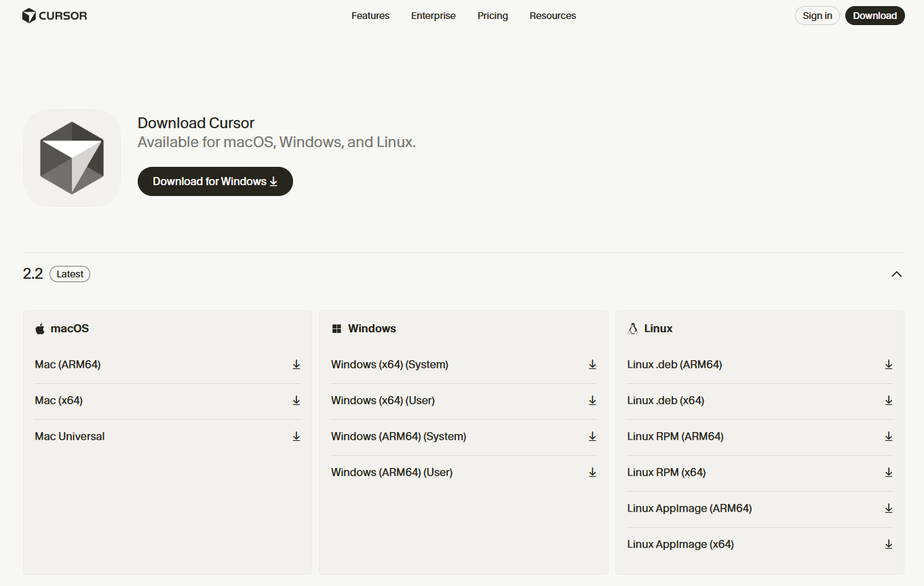Viewport: 924px width, 586px height.
Task: Click 'Available for macOS, Windows, and Linux.' text
Action: [277, 142]
